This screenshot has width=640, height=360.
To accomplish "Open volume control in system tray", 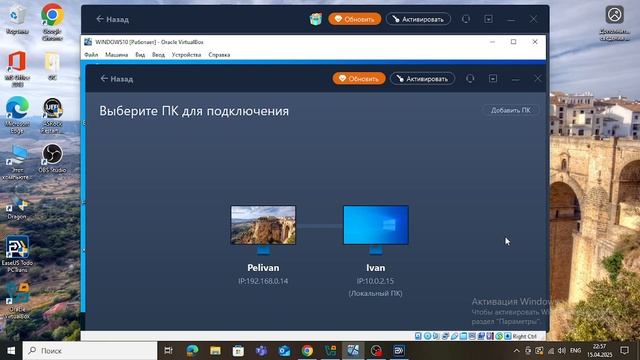I will click(562, 351).
